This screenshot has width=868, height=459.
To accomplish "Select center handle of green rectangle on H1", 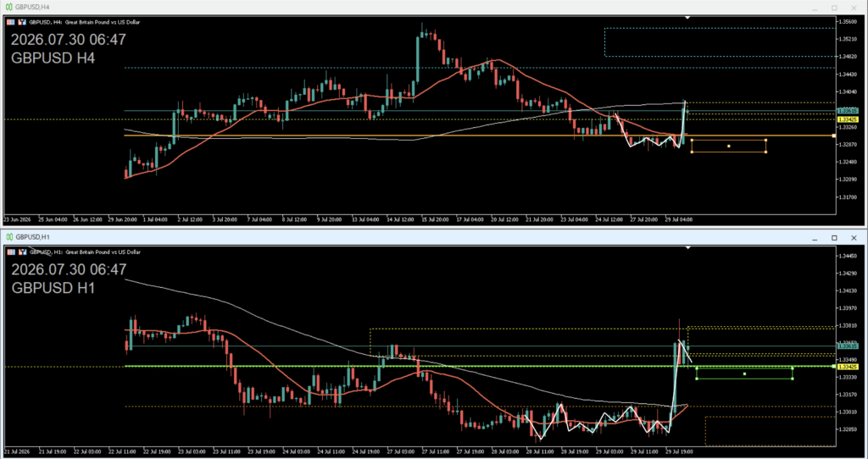I will (x=744, y=373).
